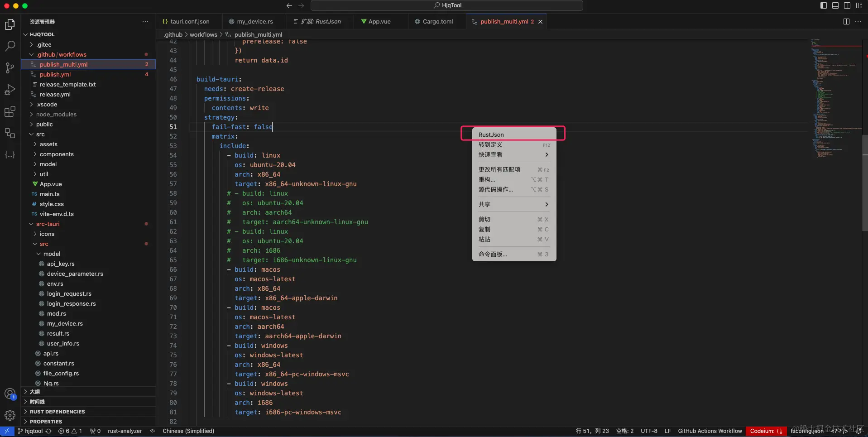Open notifications bell in status bar
Screen dimensions: 868x437
pyautogui.click(x=859, y=431)
